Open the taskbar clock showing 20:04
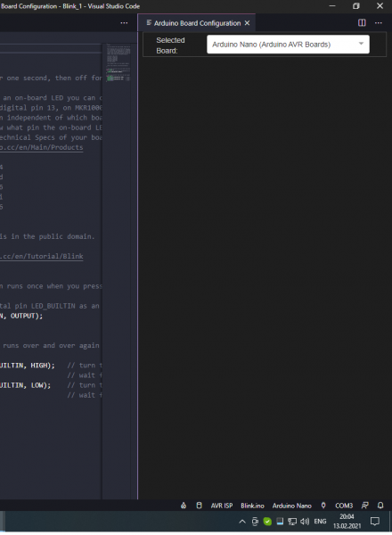The width and height of the screenshot is (392, 535). coord(347,522)
